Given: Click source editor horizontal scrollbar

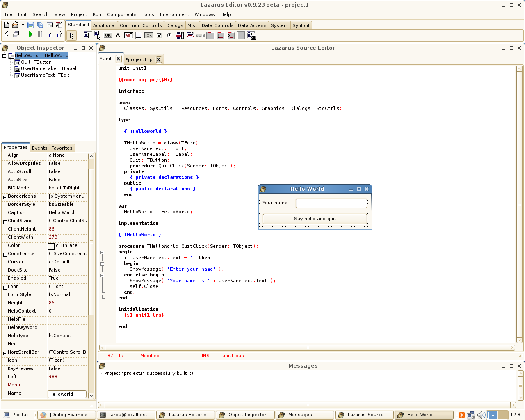Looking at the screenshot, I should click(307, 347).
